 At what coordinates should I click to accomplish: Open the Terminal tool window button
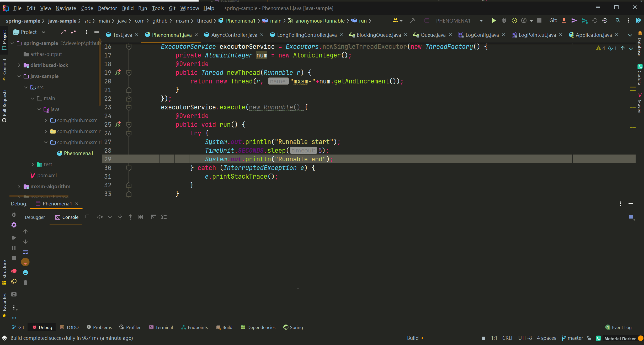coord(161,327)
